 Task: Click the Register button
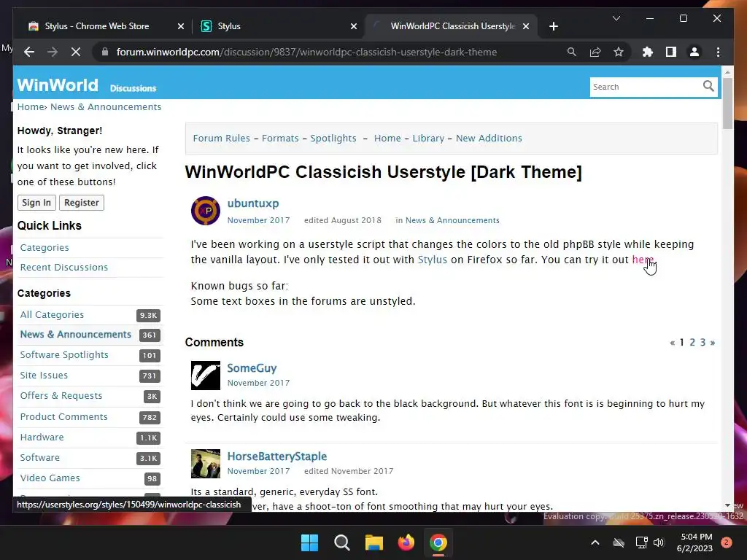click(x=82, y=203)
